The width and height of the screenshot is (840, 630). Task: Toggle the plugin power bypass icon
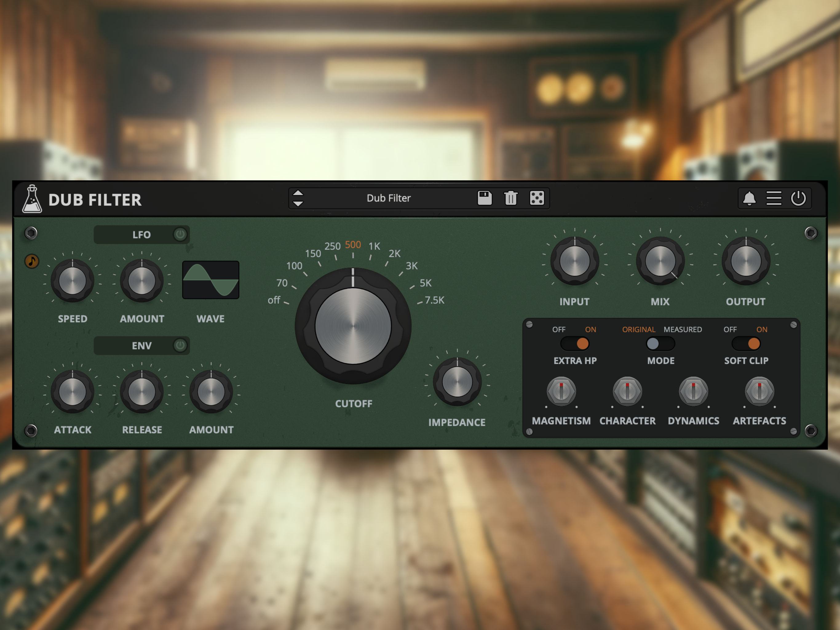798,198
